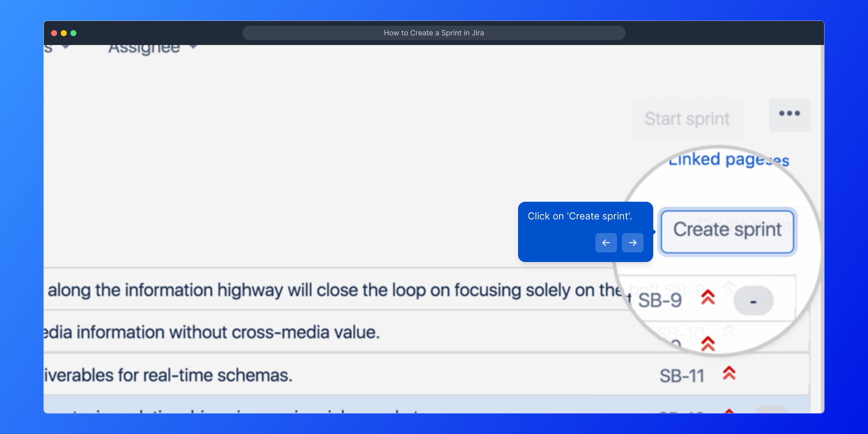Image resolution: width=868 pixels, height=434 pixels.
Task: Open issue key SB-9
Action: [660, 301]
